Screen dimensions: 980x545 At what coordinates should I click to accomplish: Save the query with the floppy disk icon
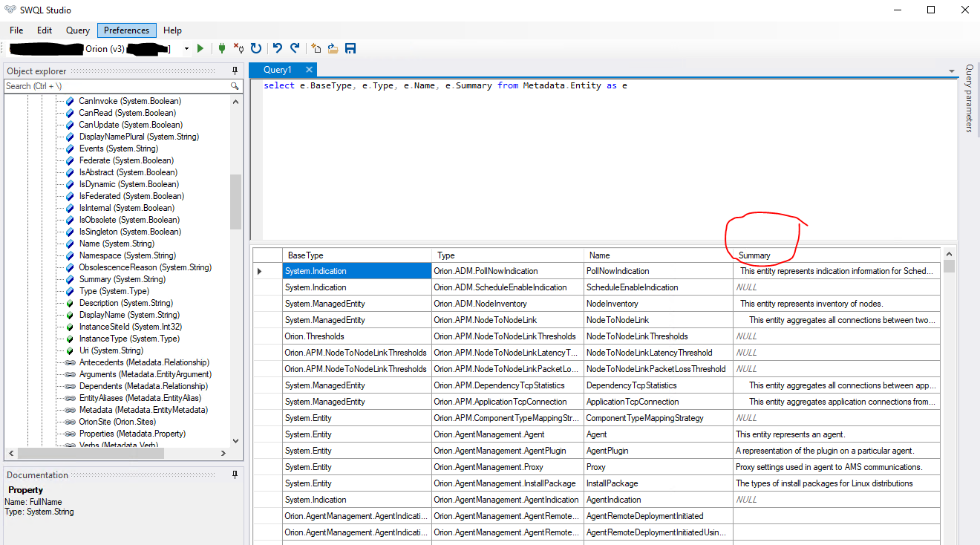350,49
